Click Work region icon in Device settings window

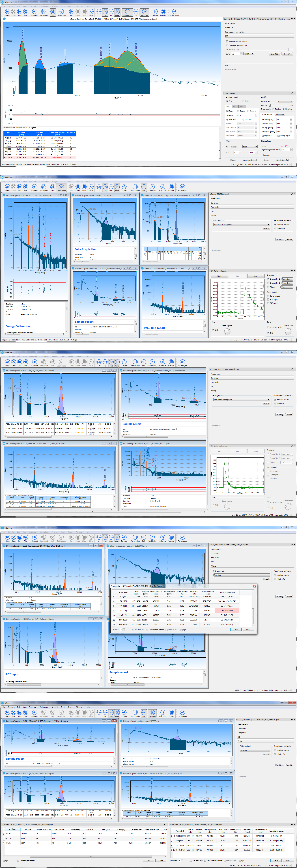coord(127,12)
